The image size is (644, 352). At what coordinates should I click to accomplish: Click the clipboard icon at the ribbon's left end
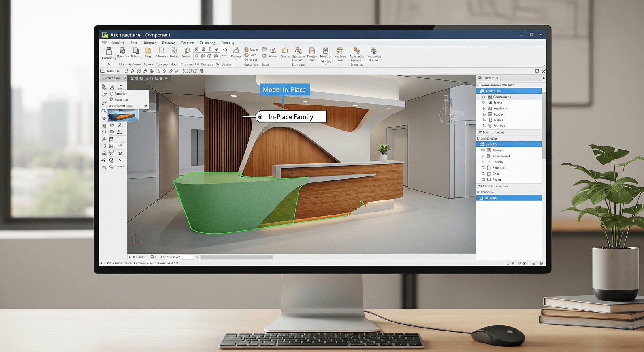(109, 51)
